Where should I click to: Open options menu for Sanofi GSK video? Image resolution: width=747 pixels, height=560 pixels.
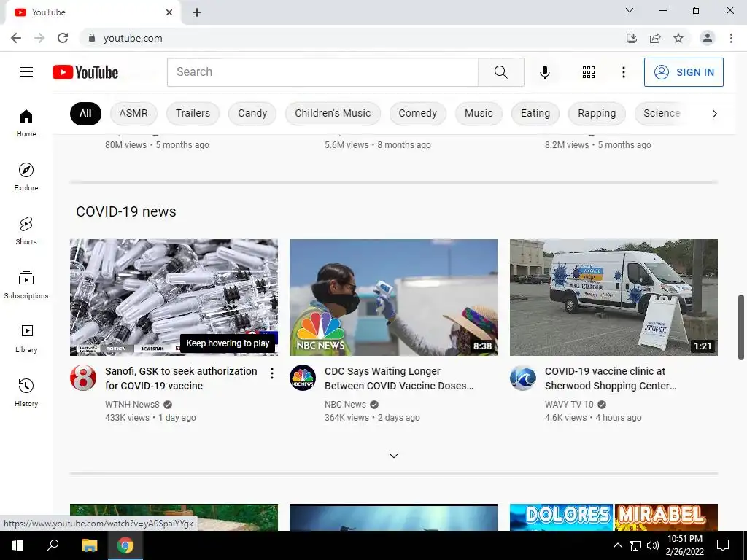(271, 373)
